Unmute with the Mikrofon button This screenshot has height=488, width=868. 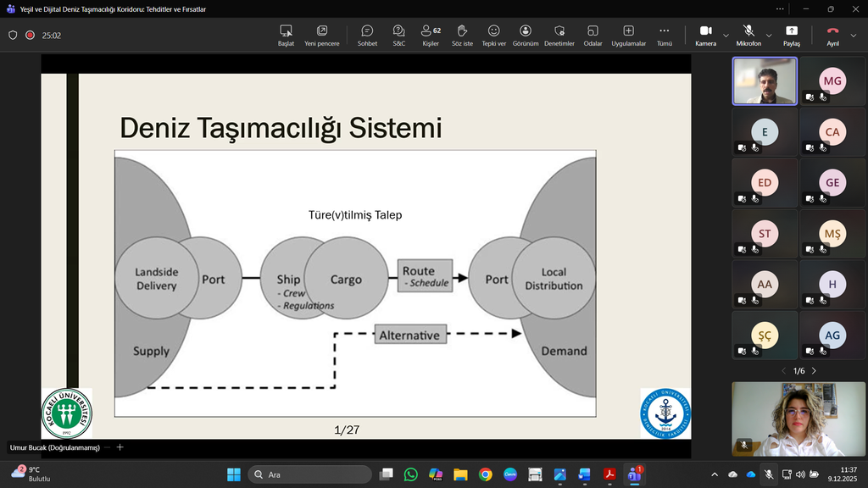[x=748, y=35]
